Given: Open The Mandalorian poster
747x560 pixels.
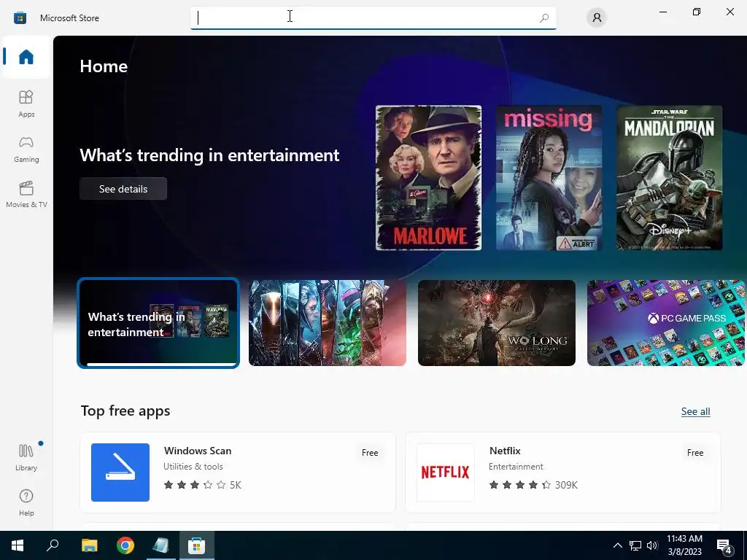Looking at the screenshot, I should click(670, 178).
